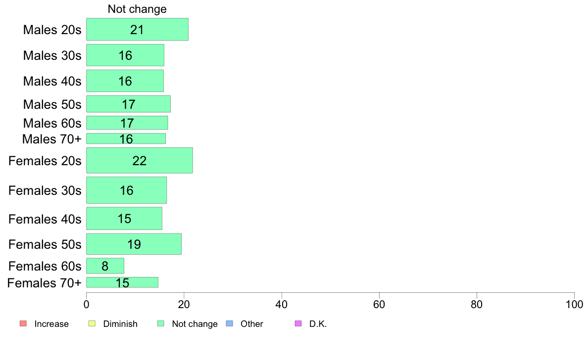Click the green Not change legend swatch

[161, 323]
